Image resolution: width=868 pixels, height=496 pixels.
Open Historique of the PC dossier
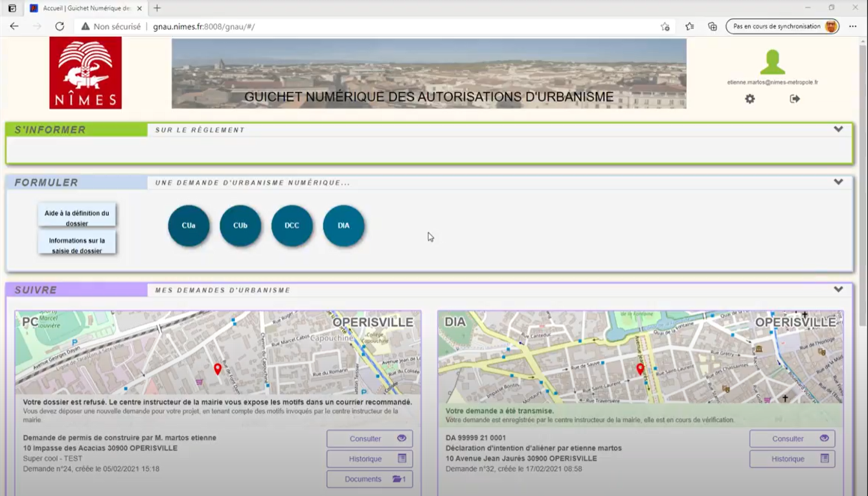click(369, 459)
